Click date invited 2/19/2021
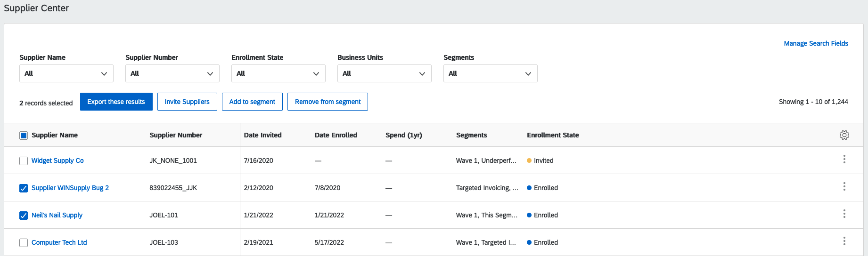This screenshot has height=256, width=868. pyautogui.click(x=258, y=242)
